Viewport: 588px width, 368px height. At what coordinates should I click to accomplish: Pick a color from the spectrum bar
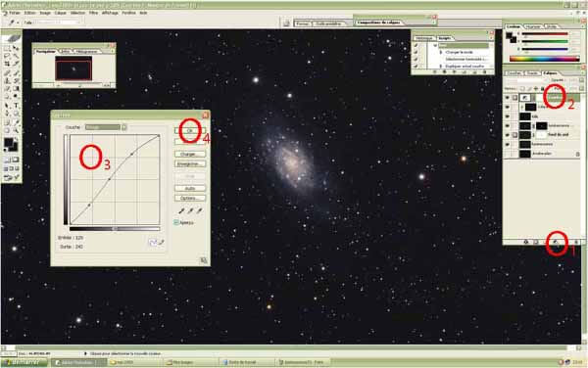[x=545, y=59]
